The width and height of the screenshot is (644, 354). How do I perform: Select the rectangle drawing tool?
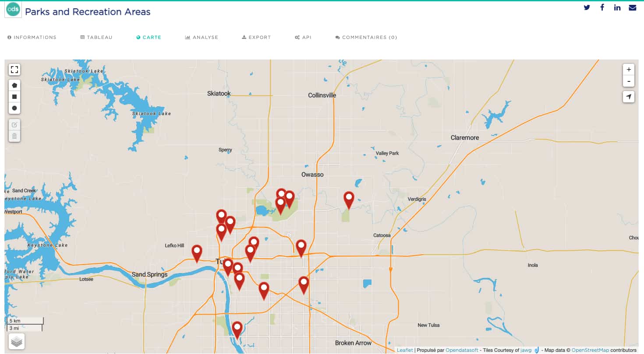(x=14, y=97)
